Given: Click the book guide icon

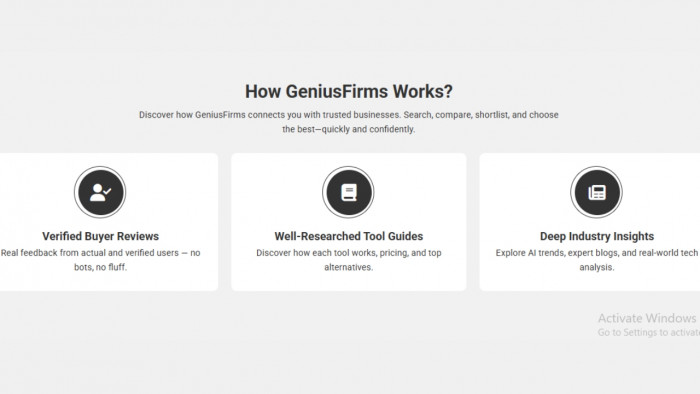Looking at the screenshot, I should coord(349,192).
